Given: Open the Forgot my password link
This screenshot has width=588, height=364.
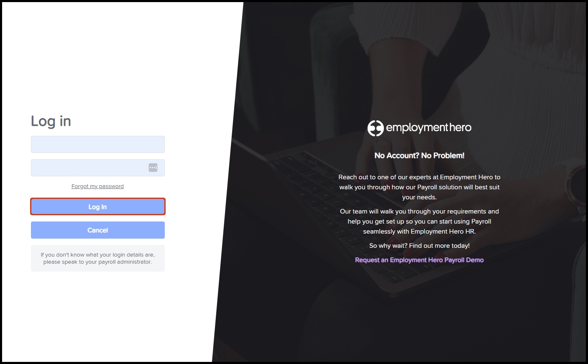Looking at the screenshot, I should point(97,186).
